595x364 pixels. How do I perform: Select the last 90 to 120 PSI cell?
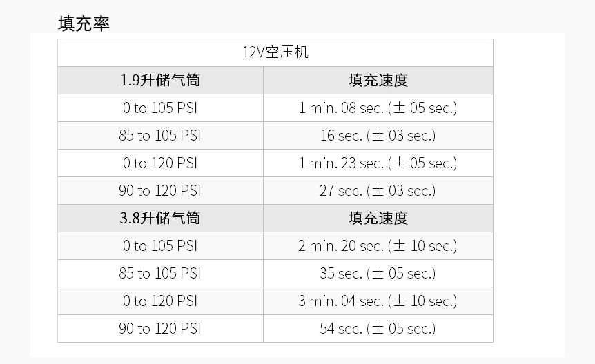click(x=161, y=328)
